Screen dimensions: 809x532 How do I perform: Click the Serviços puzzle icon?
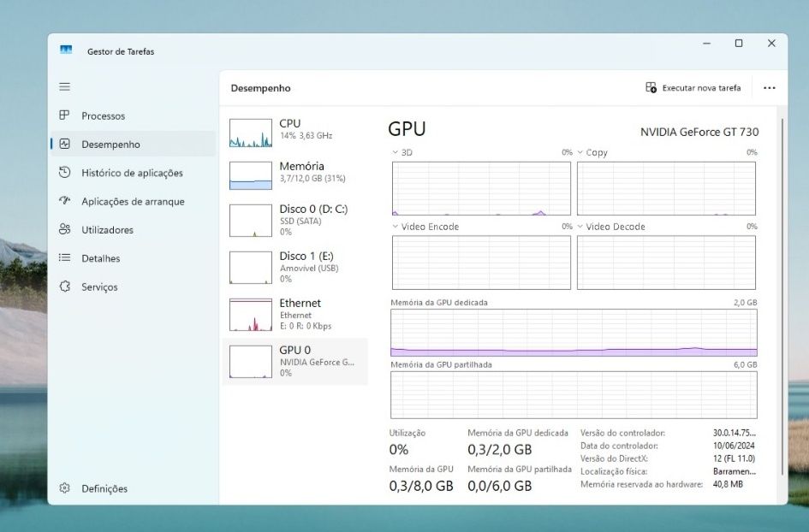pos(64,287)
